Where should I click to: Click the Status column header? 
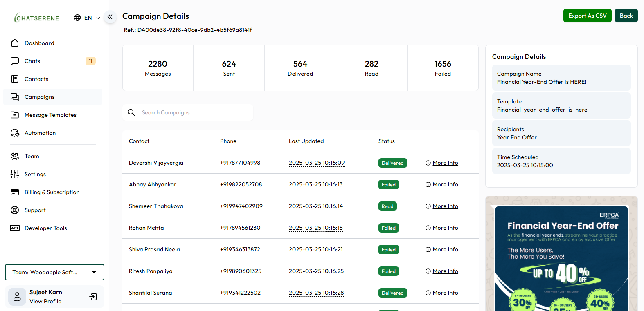click(x=387, y=141)
